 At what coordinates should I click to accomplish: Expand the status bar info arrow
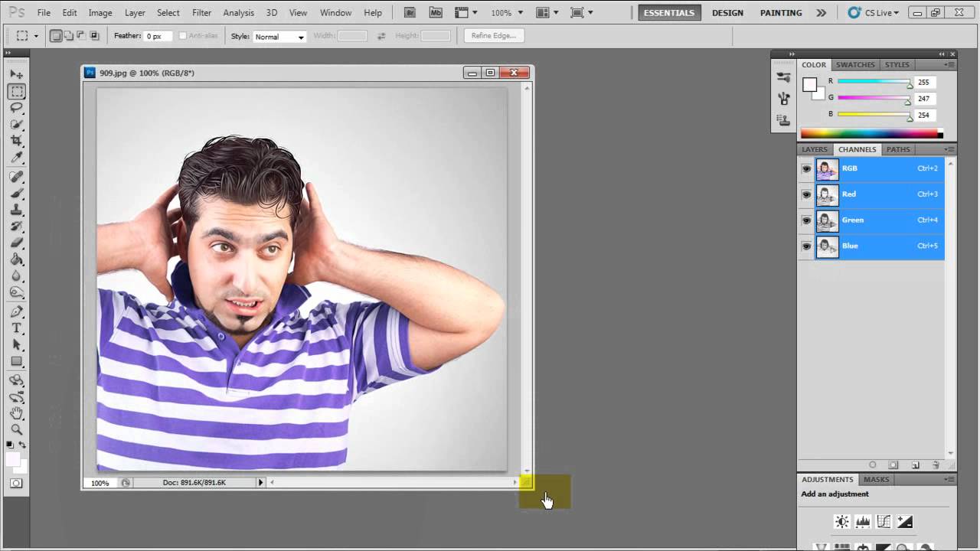coord(260,483)
